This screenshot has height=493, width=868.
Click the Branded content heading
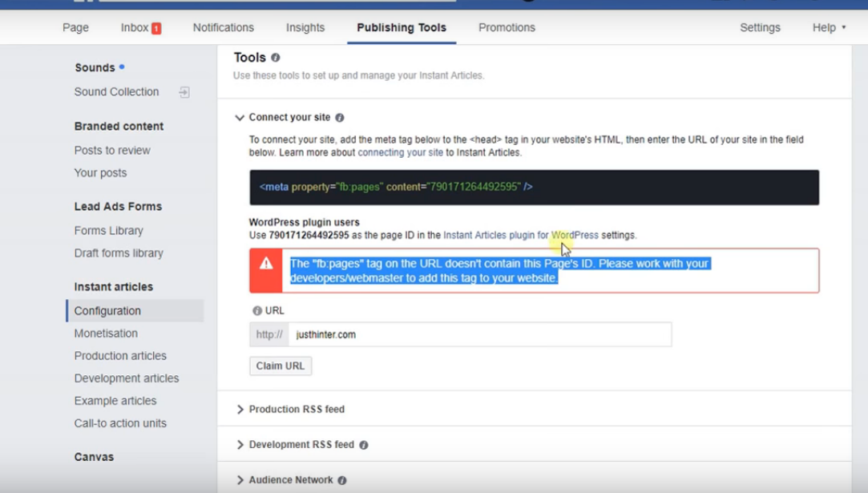click(x=119, y=127)
